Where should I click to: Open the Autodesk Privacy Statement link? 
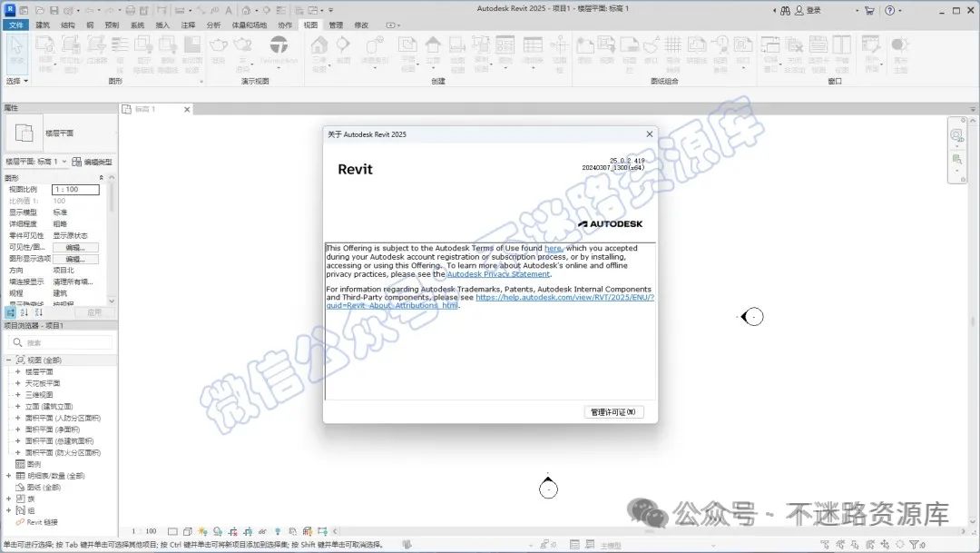pyautogui.click(x=498, y=274)
